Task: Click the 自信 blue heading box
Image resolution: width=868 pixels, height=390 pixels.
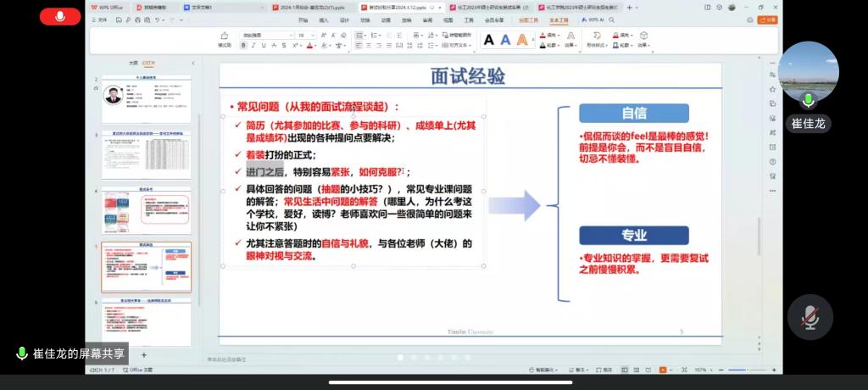Action: point(633,114)
